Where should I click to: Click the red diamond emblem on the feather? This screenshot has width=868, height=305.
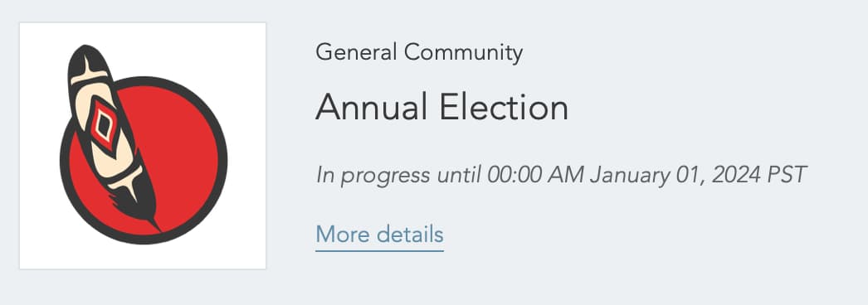point(104,125)
